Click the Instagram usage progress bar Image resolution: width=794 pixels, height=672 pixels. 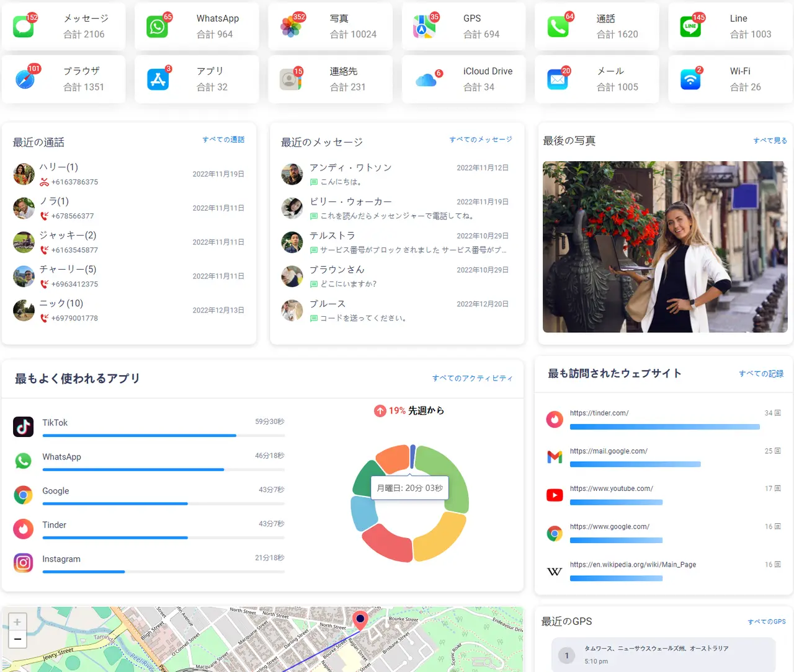coord(163,572)
